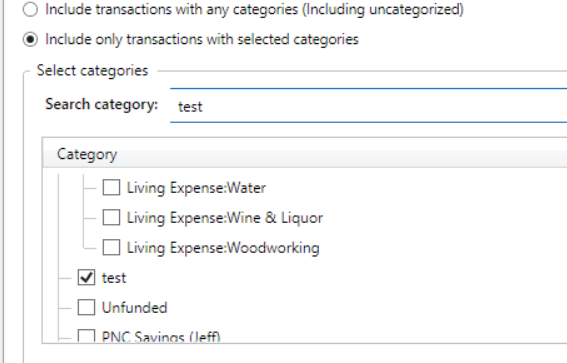The height and width of the screenshot is (363, 567).
Task: Click the 'test' category name in tree
Action: (x=114, y=278)
